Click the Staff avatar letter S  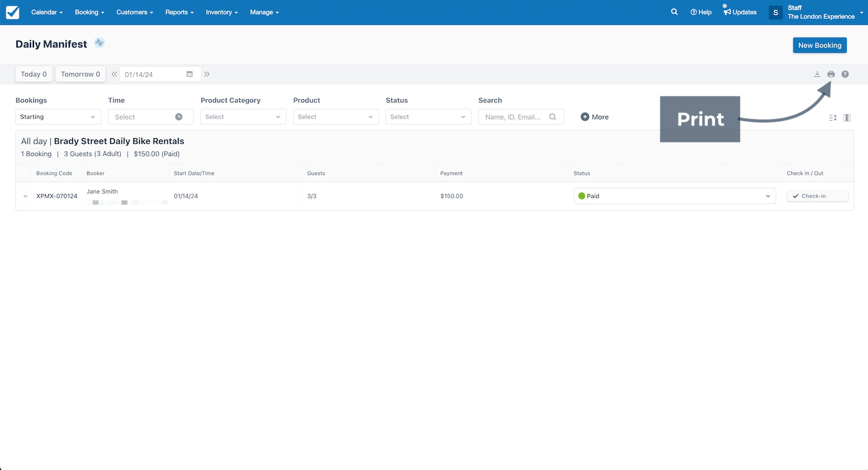[776, 12]
